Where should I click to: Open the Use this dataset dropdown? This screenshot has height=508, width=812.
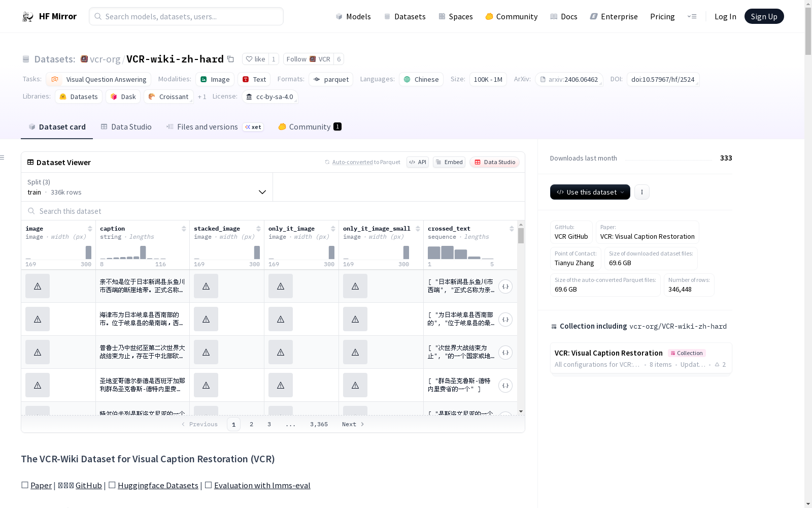coord(590,192)
